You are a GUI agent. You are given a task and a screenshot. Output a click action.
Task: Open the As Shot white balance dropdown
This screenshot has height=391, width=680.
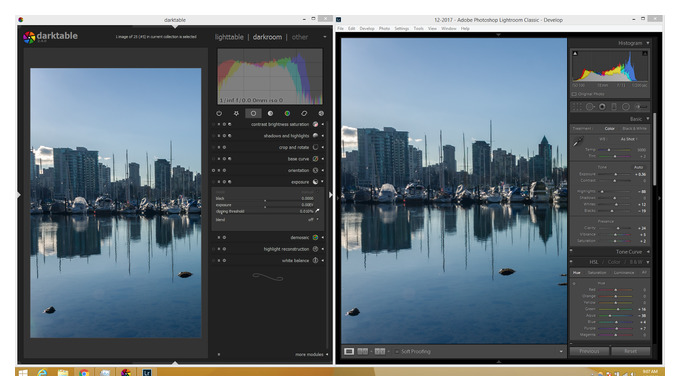coord(629,139)
